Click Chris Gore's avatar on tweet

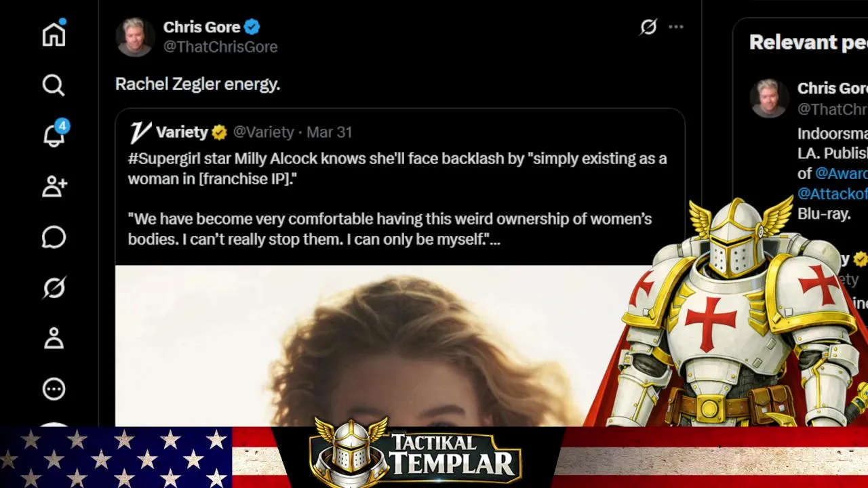tap(135, 37)
